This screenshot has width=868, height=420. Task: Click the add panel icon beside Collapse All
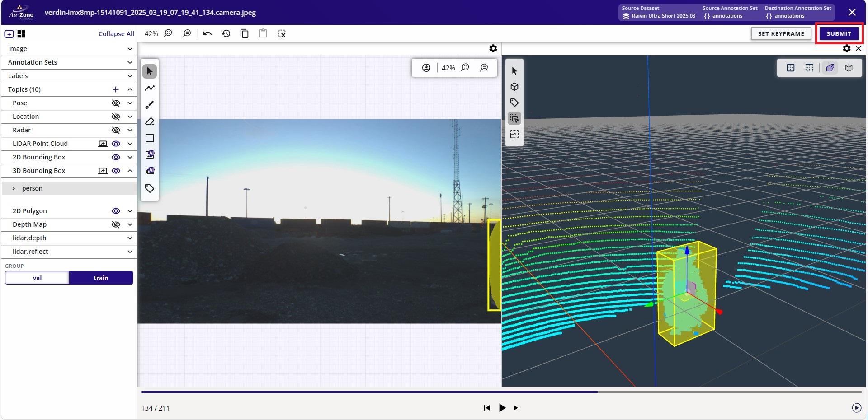pos(9,34)
